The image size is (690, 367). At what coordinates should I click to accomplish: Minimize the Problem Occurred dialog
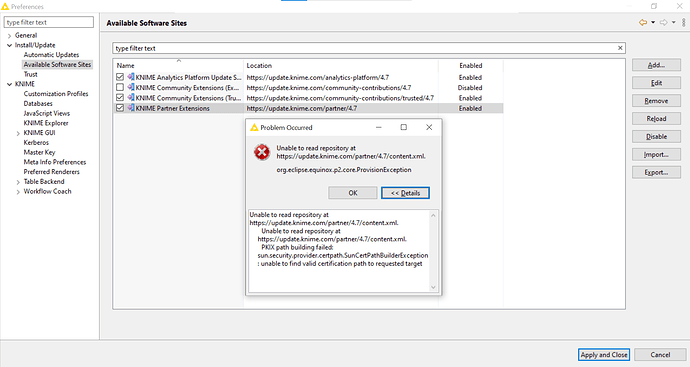point(378,127)
